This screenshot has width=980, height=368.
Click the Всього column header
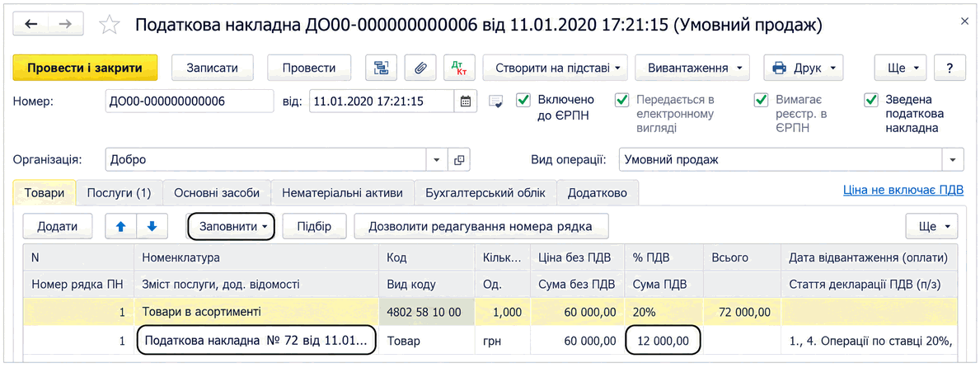pos(742,258)
